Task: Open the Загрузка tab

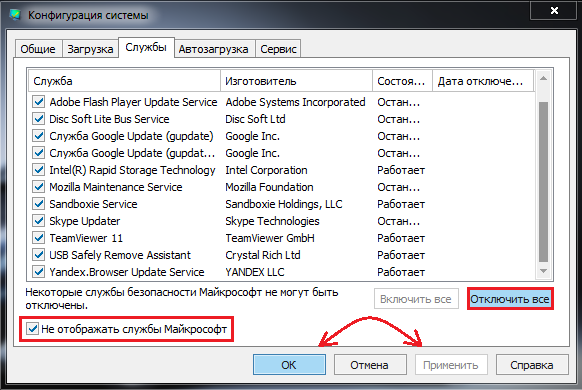Action: coord(90,49)
